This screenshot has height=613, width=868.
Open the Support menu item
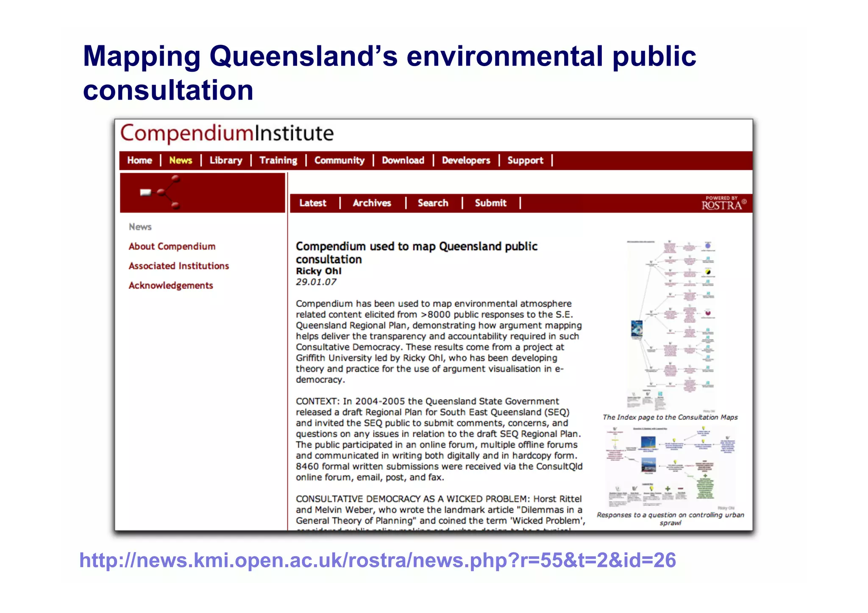coord(525,161)
